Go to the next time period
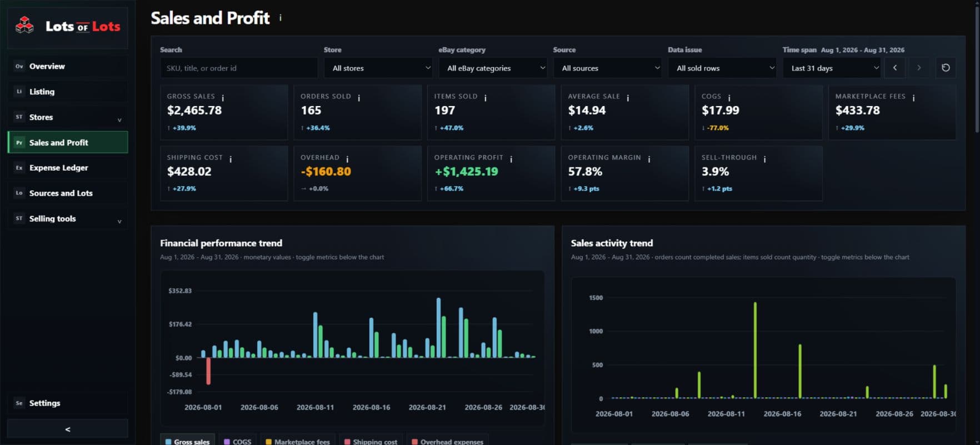Image resolution: width=980 pixels, height=445 pixels. [919, 68]
